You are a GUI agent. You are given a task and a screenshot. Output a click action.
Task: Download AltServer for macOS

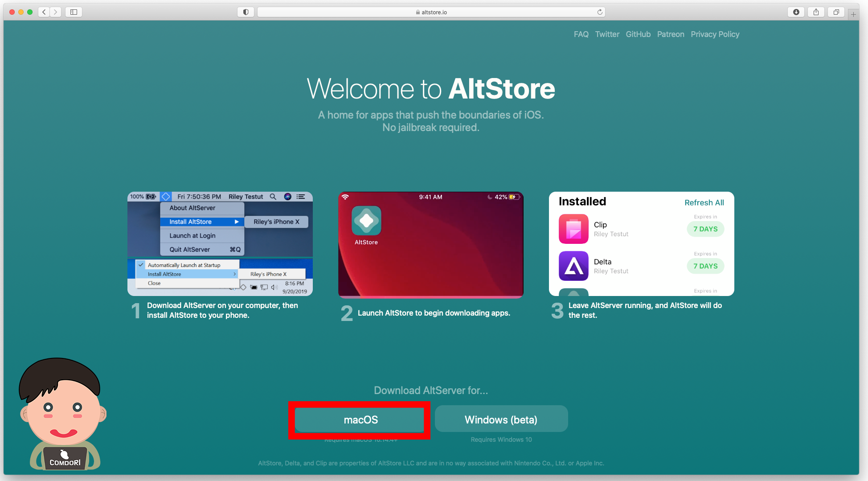360,419
